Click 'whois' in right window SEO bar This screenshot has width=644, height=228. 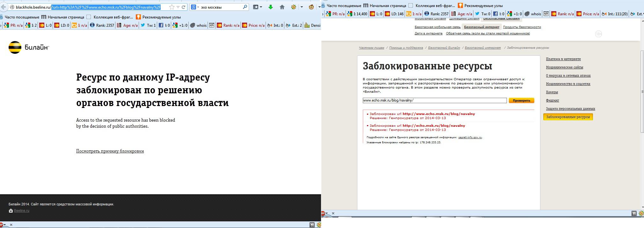[x=533, y=14]
